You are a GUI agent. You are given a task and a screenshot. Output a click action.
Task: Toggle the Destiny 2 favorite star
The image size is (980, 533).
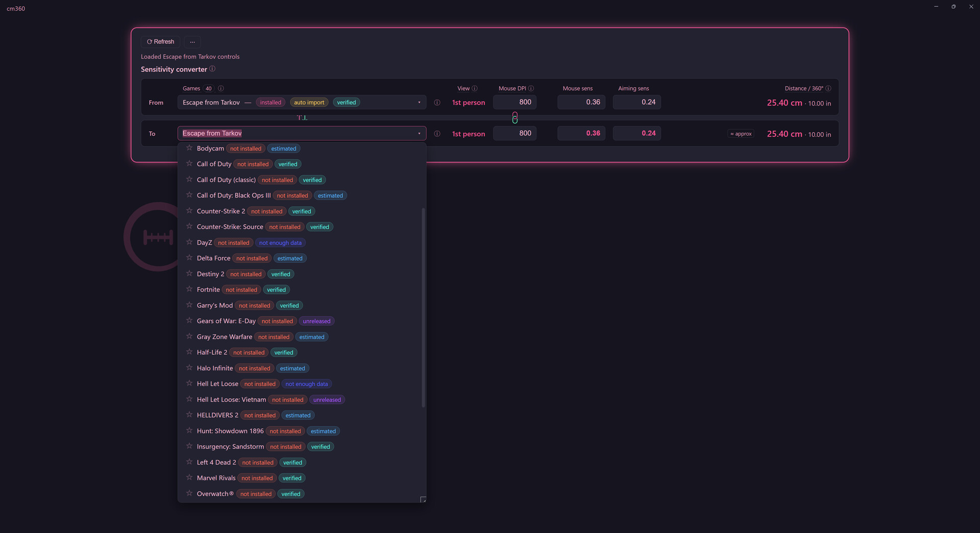tap(189, 274)
